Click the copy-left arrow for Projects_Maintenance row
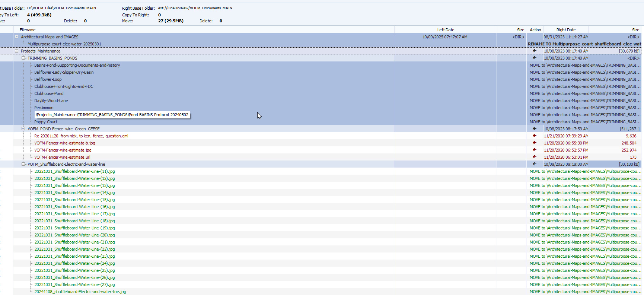This screenshot has height=305, width=644. tap(535, 51)
